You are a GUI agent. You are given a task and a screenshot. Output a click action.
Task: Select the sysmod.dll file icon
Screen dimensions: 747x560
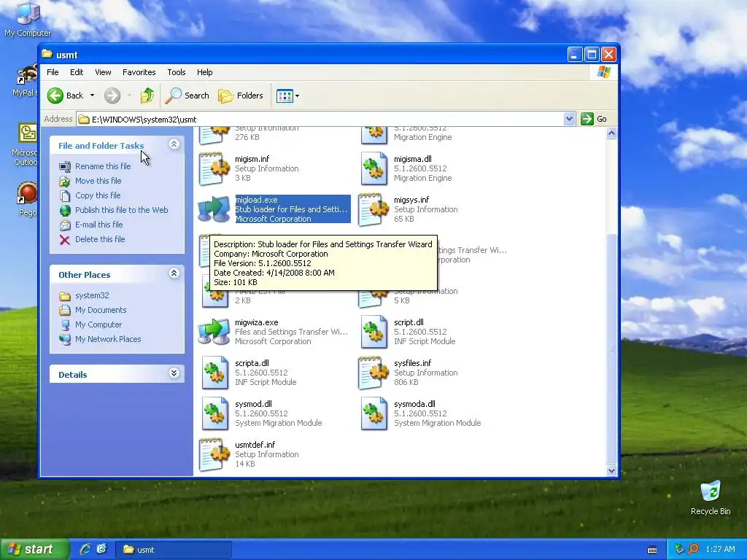tap(214, 414)
